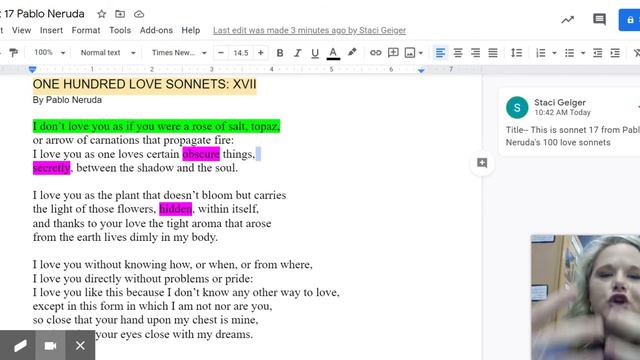Open the Add-ons menu
This screenshot has height=360, width=640.
point(156,30)
